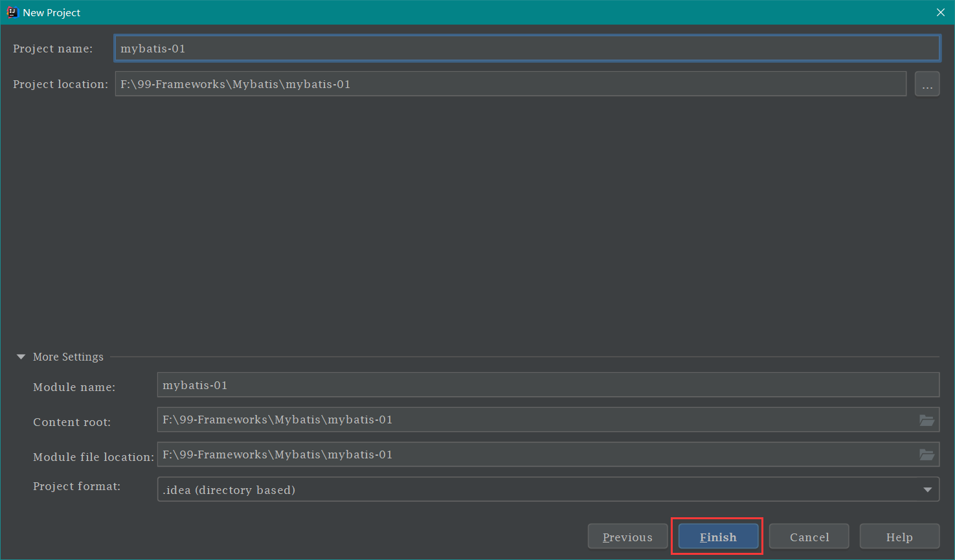Collapse the More Settings section
Viewport: 955px width, 560px height.
[x=21, y=357]
